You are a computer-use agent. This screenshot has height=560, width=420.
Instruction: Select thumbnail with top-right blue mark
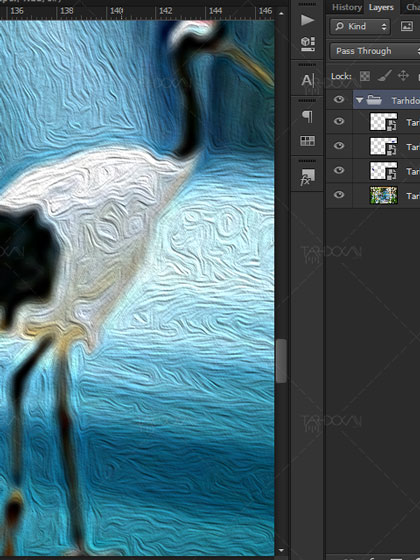click(383, 146)
